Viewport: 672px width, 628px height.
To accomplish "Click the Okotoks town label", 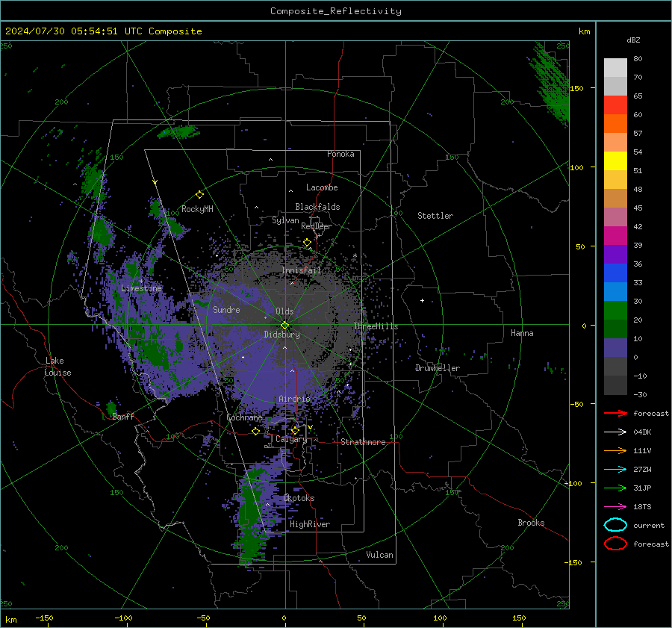I will click(299, 498).
